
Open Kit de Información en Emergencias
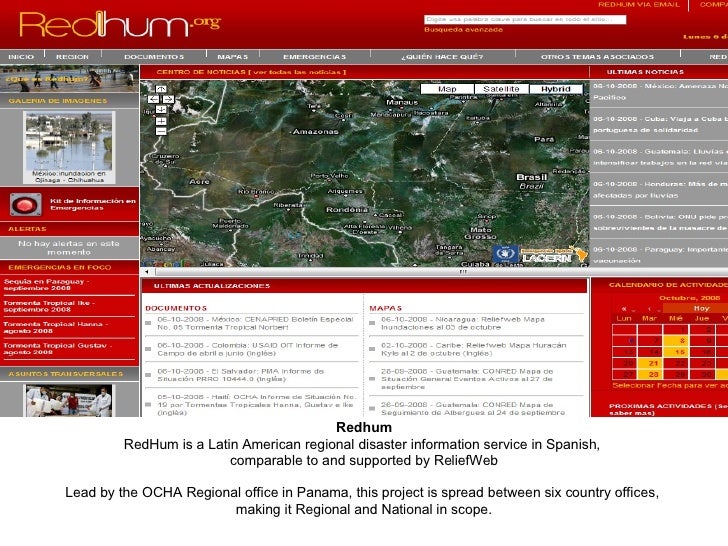click(93, 204)
